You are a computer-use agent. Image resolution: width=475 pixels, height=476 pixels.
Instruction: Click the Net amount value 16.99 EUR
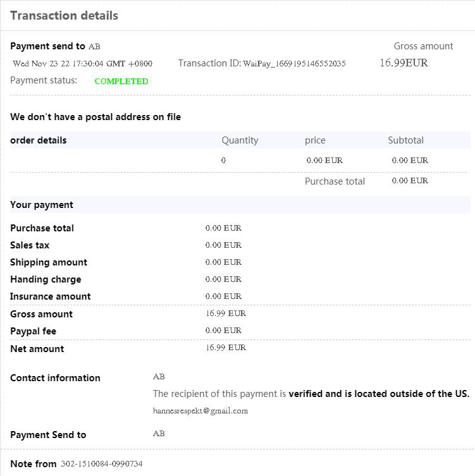226,348
